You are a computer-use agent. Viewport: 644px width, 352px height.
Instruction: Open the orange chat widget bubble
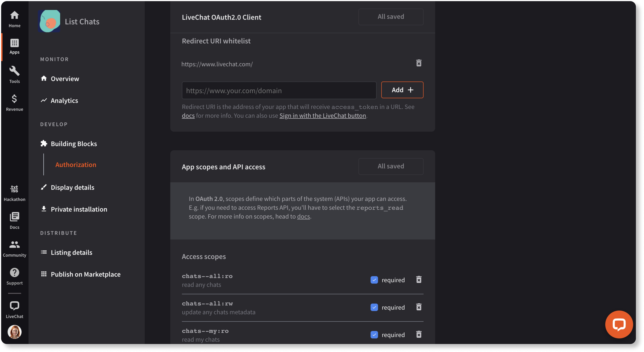619,324
